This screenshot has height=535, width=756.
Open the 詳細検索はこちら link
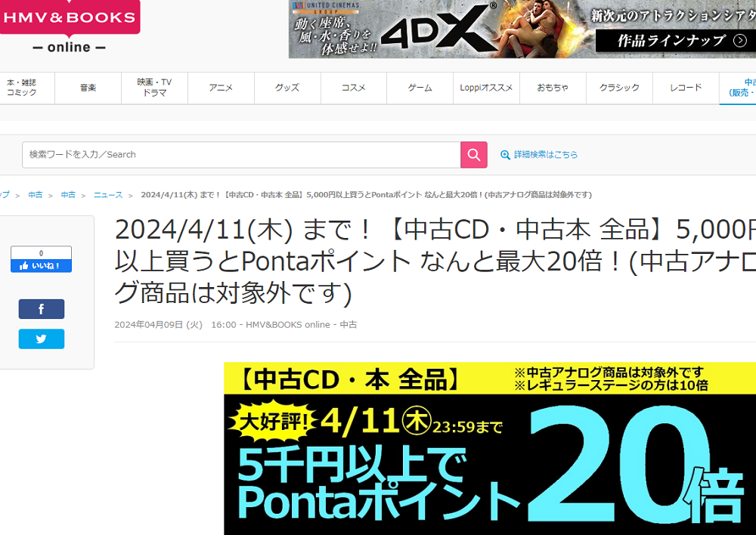[x=545, y=155]
